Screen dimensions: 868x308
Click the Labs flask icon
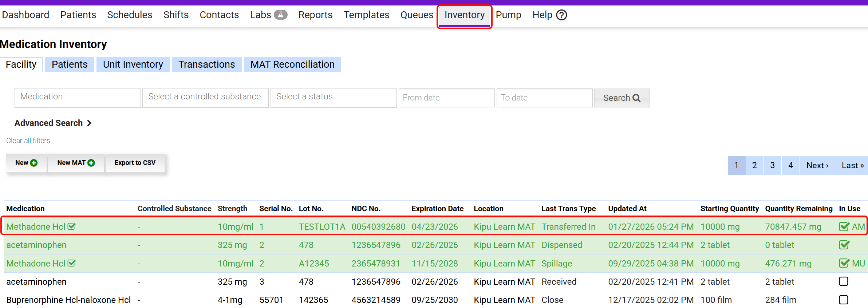point(280,15)
